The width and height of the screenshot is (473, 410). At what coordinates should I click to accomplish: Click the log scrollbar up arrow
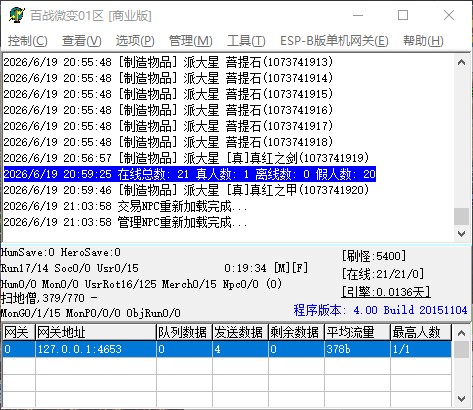click(462, 62)
